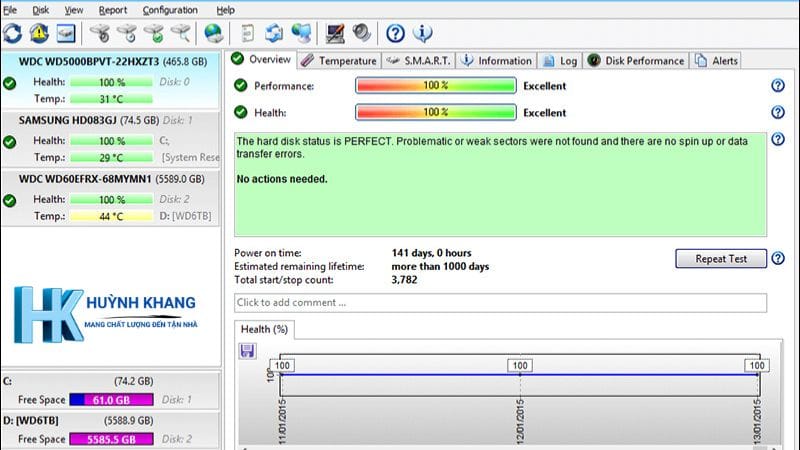
Task: Click the save floppy icon on Health graph
Action: tap(247, 351)
